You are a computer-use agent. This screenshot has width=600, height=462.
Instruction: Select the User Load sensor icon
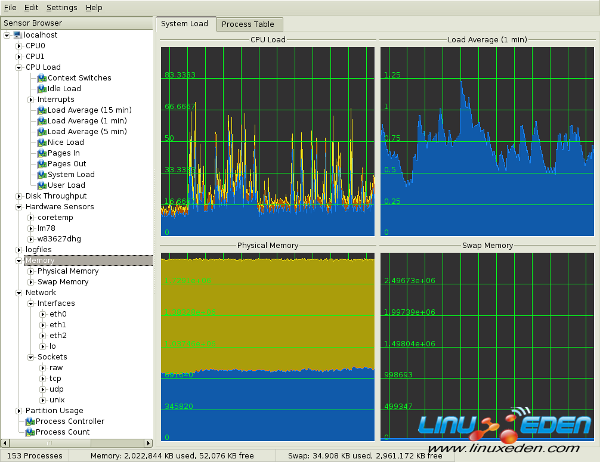42,185
